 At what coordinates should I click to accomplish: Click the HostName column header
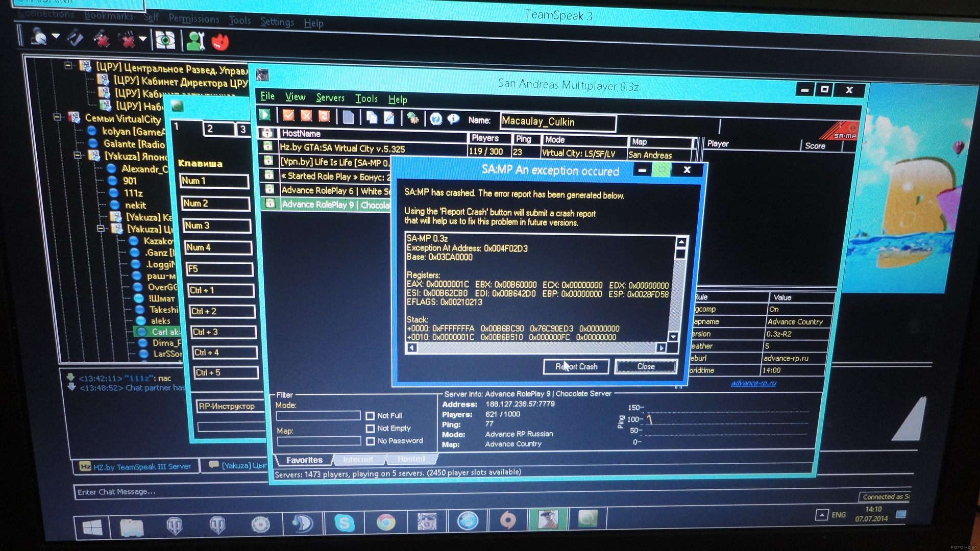pyautogui.click(x=373, y=135)
